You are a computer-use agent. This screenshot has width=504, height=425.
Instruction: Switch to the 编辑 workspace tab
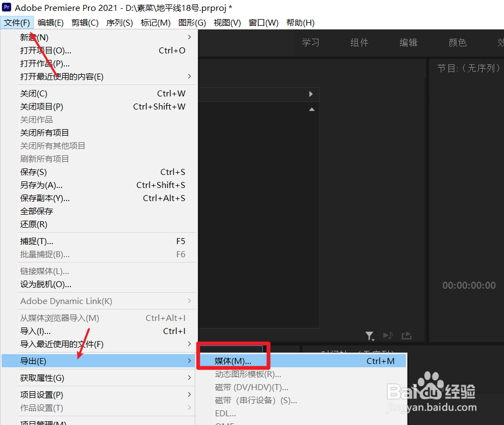(x=409, y=42)
